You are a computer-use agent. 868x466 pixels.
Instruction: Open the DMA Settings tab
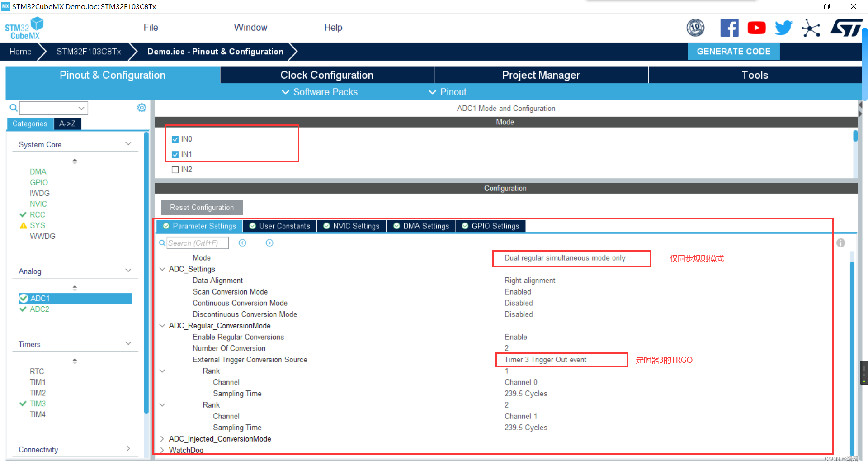coord(421,226)
